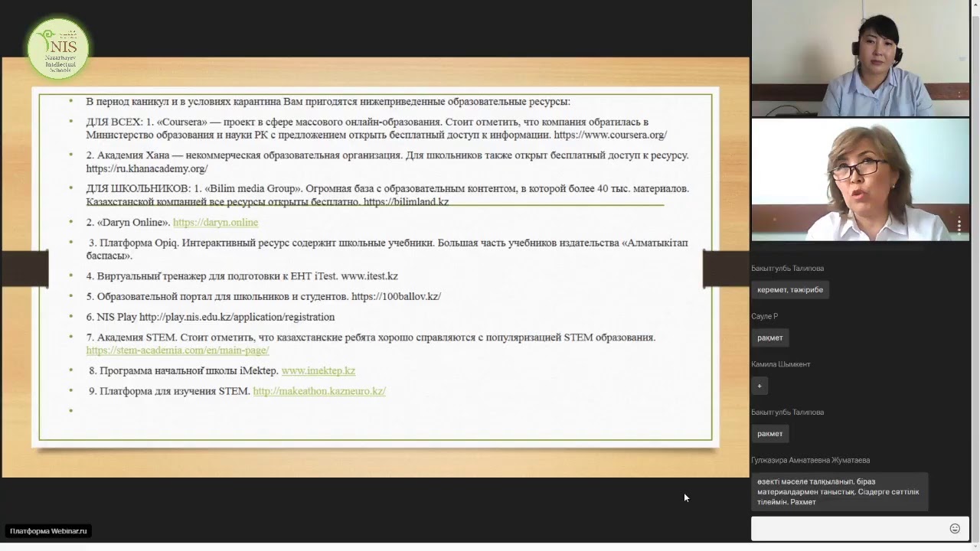980x551 pixels.
Task: Open three-dot menu on second video
Action: (x=959, y=225)
